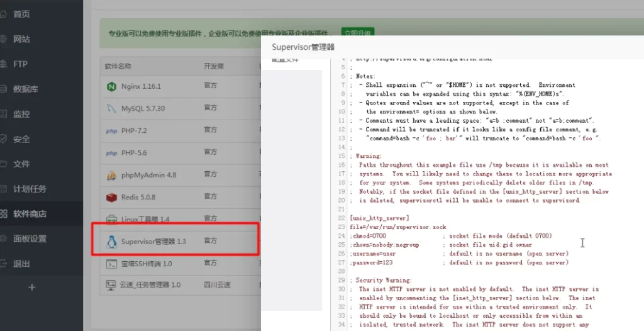
Task: Click the file=/var/run/supervisor.sock line
Action: [x=397, y=227]
